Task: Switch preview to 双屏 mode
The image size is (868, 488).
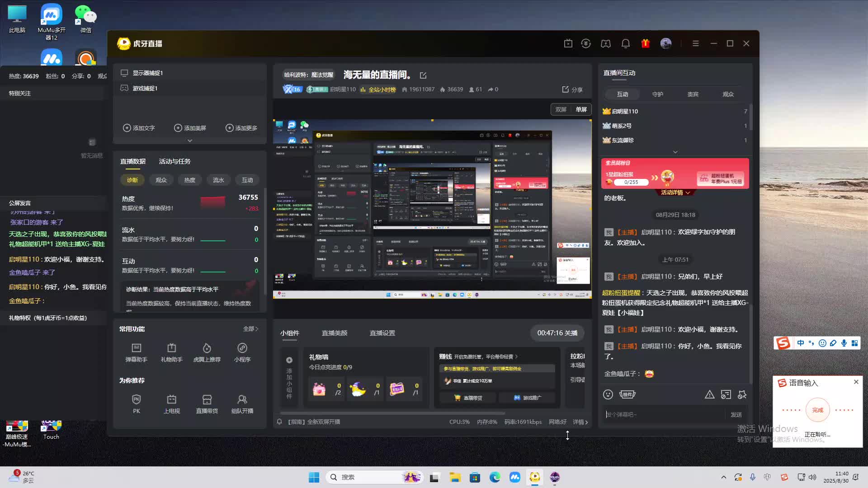Action: (561, 109)
